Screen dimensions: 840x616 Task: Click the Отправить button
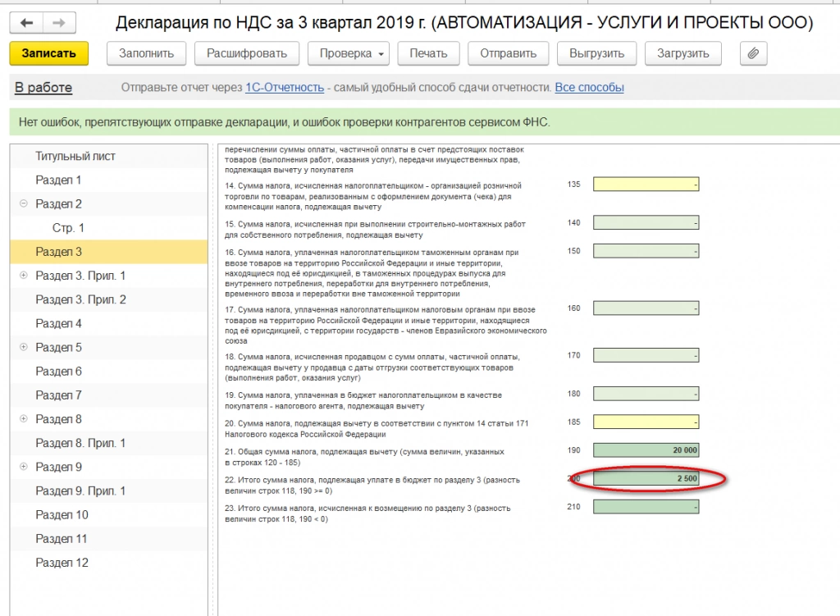click(x=509, y=53)
